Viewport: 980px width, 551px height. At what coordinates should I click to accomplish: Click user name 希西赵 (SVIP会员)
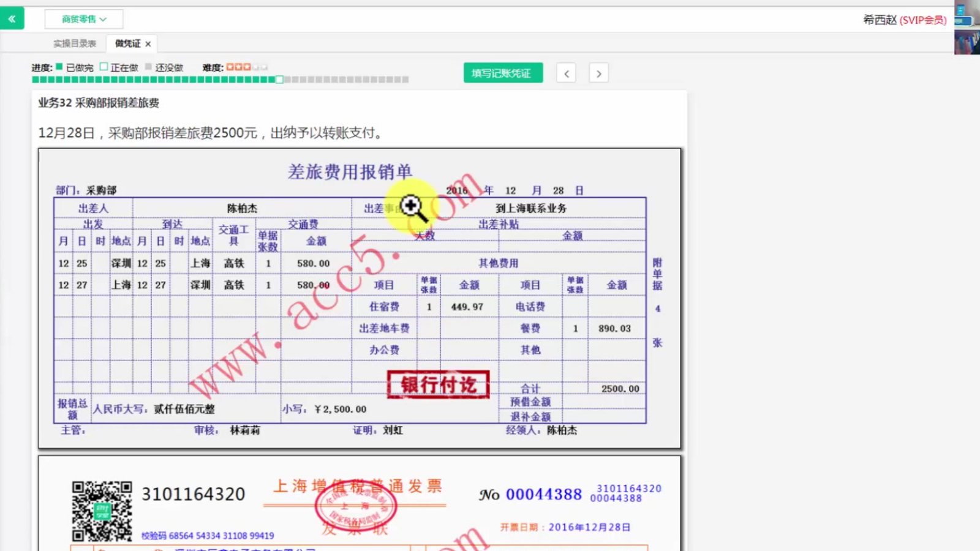(x=905, y=20)
